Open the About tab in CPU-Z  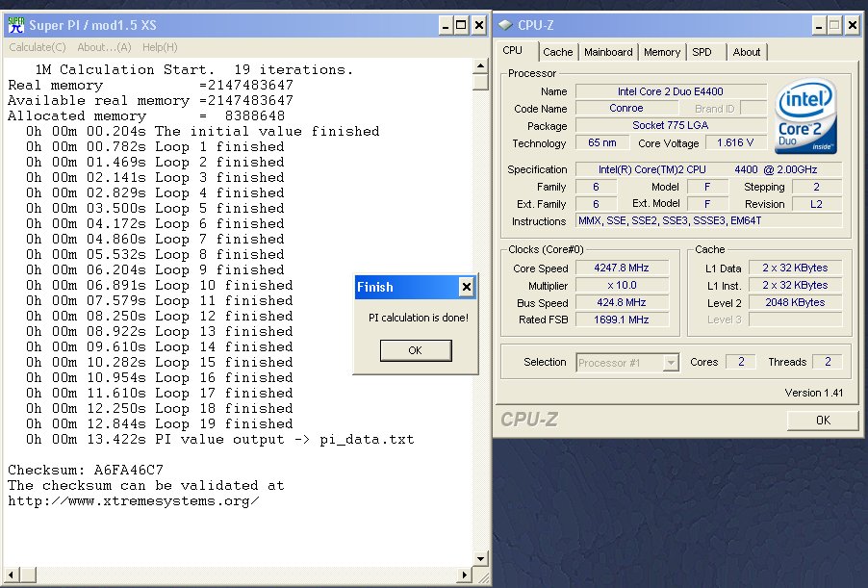746,52
